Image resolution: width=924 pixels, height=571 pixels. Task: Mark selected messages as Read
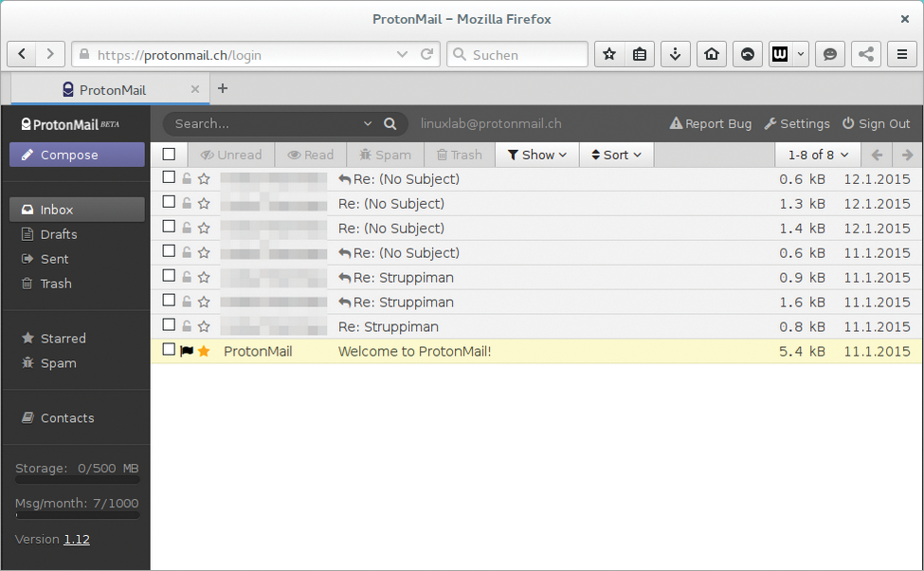tap(310, 154)
